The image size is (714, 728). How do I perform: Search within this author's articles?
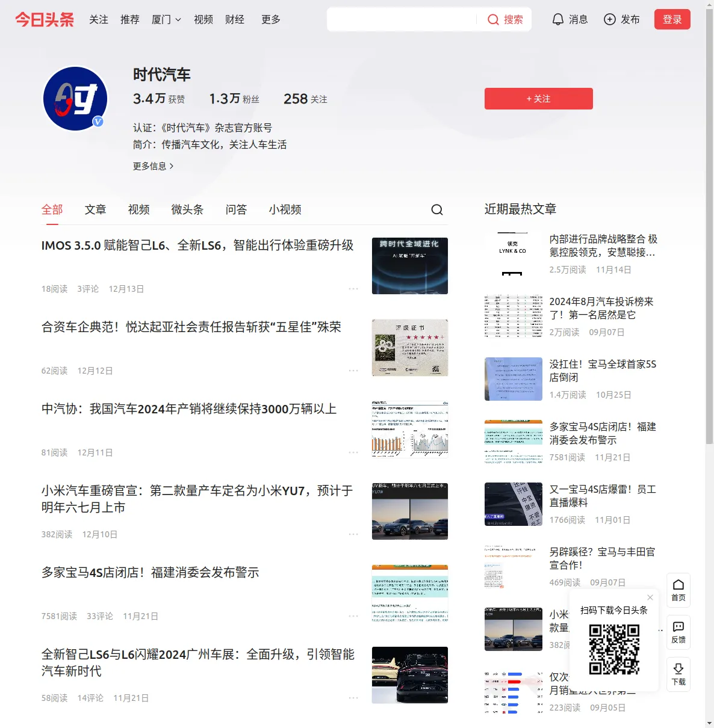tap(437, 209)
